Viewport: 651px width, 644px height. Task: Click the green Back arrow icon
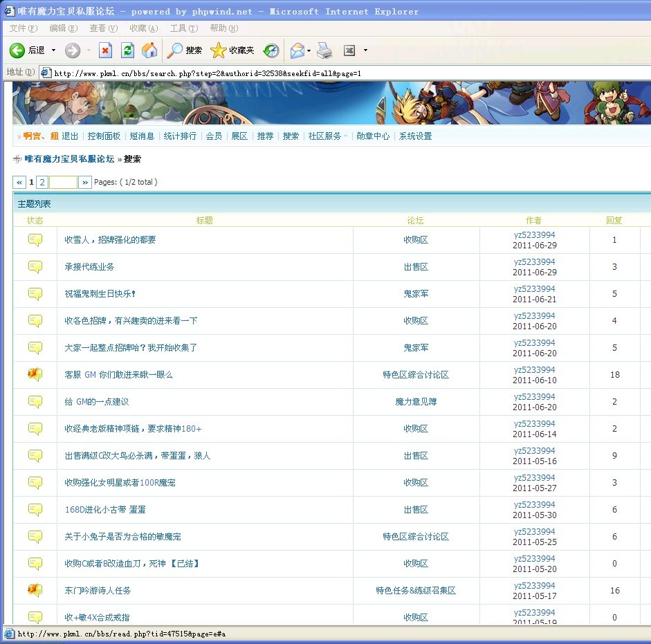[17, 50]
